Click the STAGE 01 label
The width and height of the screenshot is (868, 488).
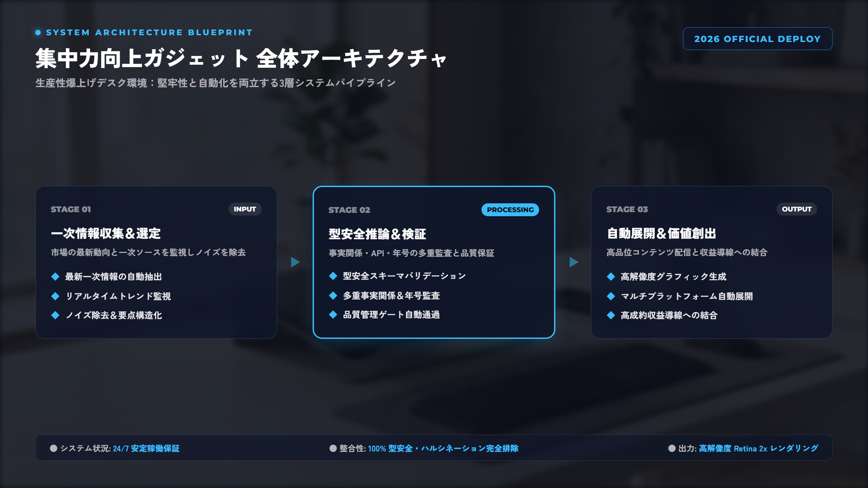pos(71,209)
